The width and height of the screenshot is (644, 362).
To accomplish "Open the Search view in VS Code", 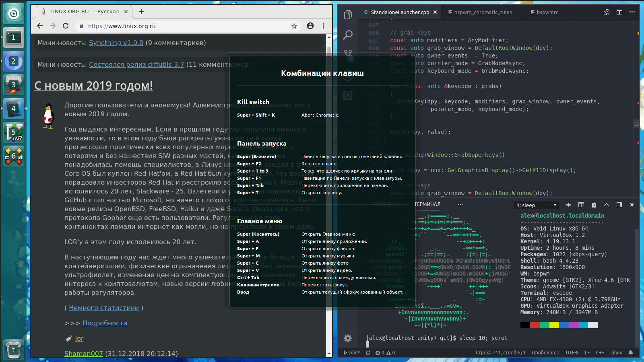I will coord(348,35).
